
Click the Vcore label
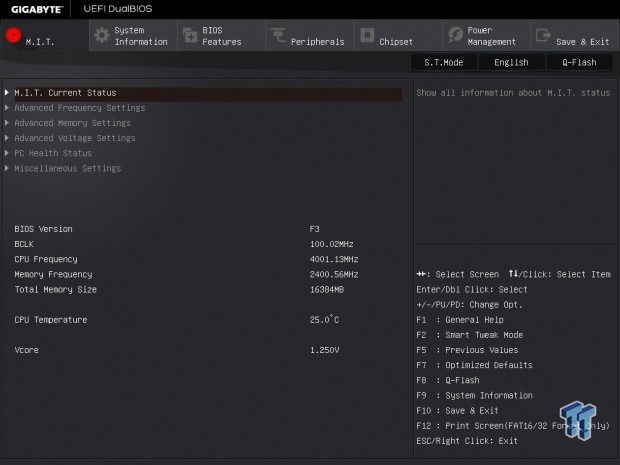[x=26, y=350]
